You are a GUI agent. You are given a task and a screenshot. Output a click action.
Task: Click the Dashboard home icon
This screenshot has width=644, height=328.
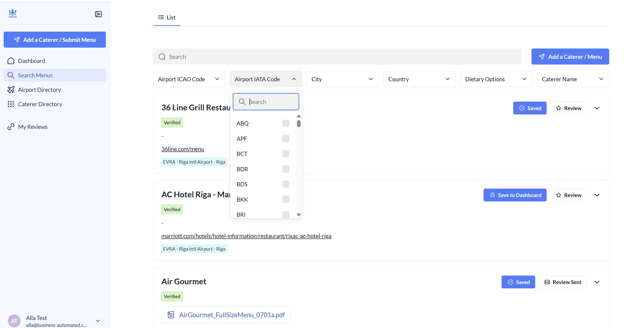coord(11,61)
